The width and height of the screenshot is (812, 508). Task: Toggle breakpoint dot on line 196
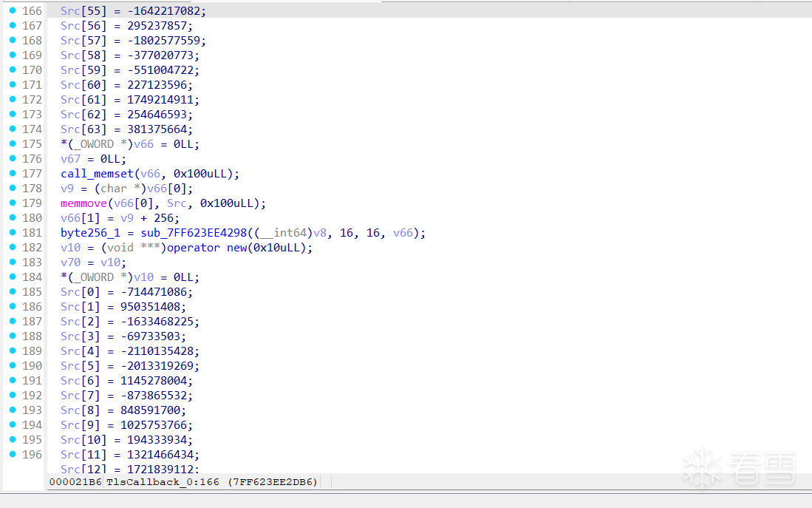click(x=13, y=454)
